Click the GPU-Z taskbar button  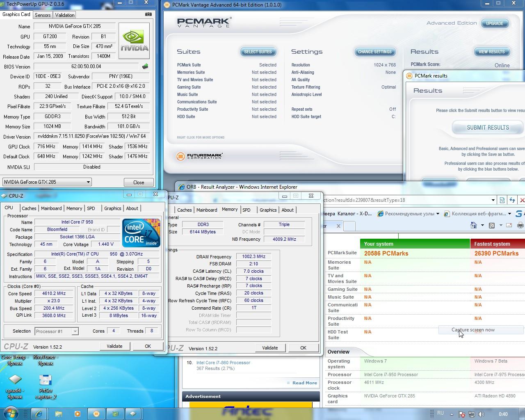115,414
